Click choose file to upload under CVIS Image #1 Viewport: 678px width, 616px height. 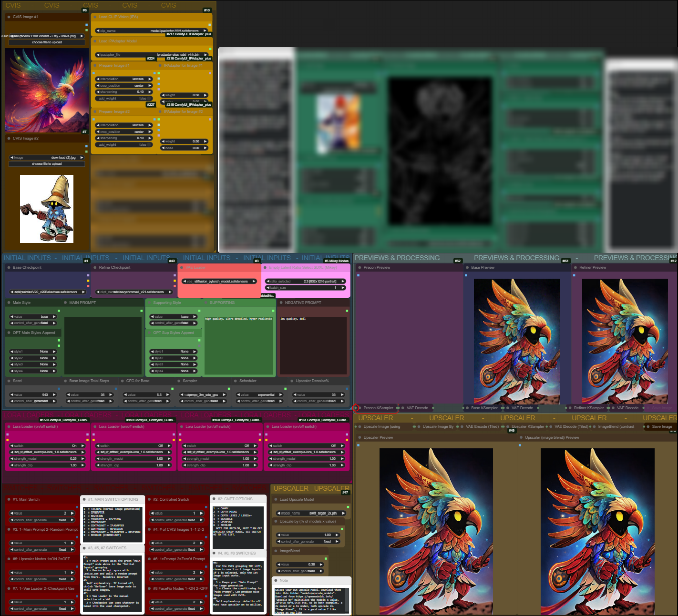click(47, 42)
